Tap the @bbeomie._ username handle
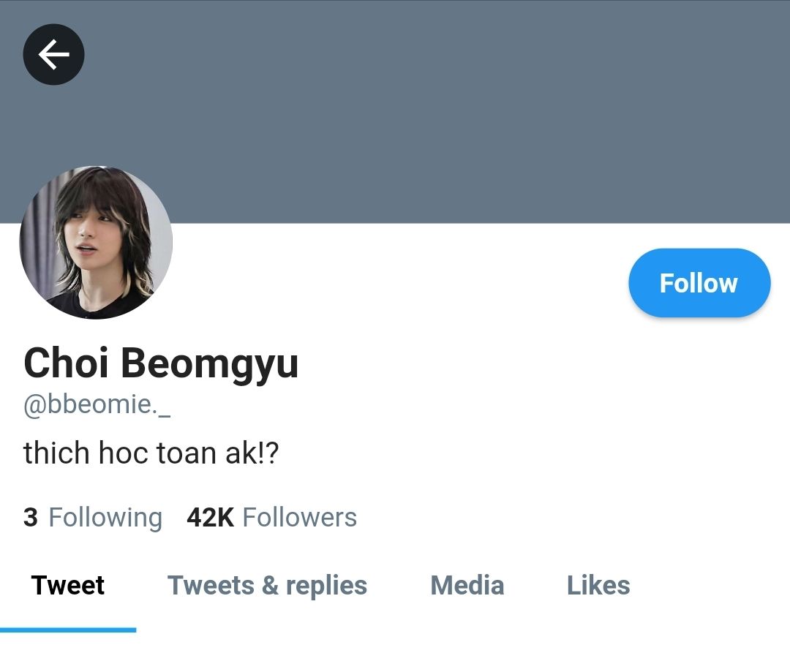The image size is (790, 672). click(97, 404)
